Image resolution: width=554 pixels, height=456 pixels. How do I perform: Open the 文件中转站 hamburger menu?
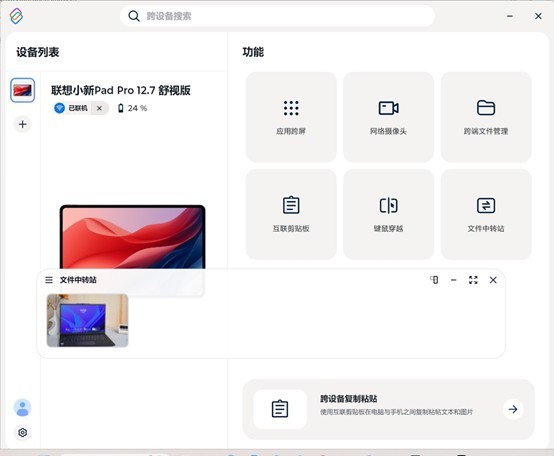pyautogui.click(x=49, y=280)
